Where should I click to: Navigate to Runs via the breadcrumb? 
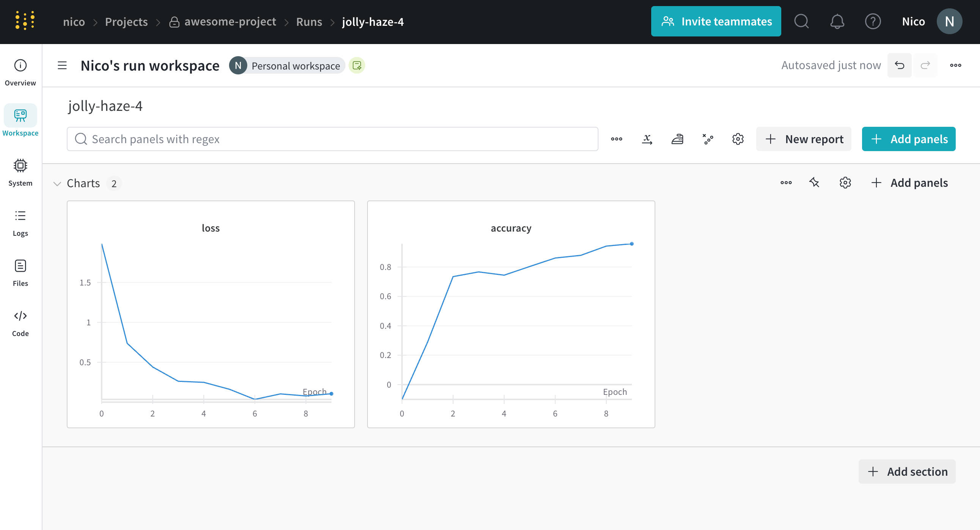point(309,22)
